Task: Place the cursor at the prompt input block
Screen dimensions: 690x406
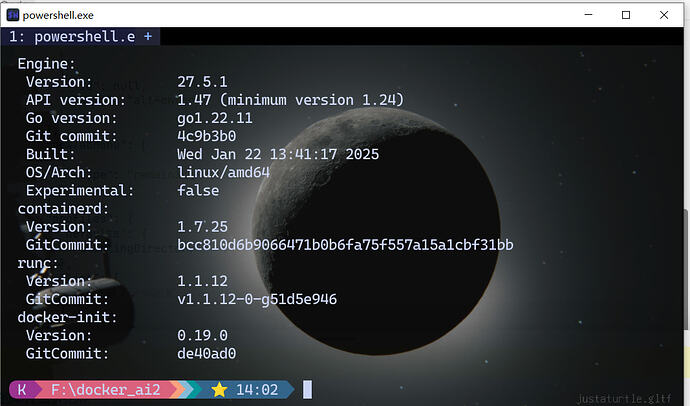Action: coord(308,390)
